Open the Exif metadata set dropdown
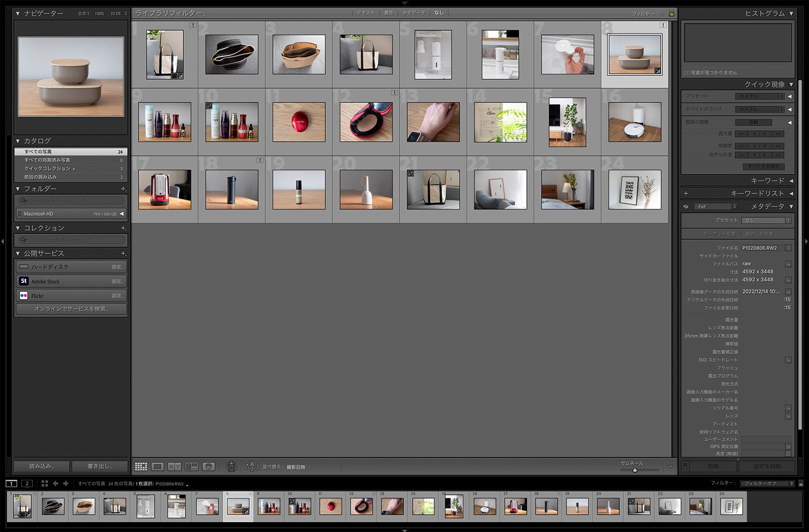This screenshot has width=809, height=532. click(x=716, y=206)
